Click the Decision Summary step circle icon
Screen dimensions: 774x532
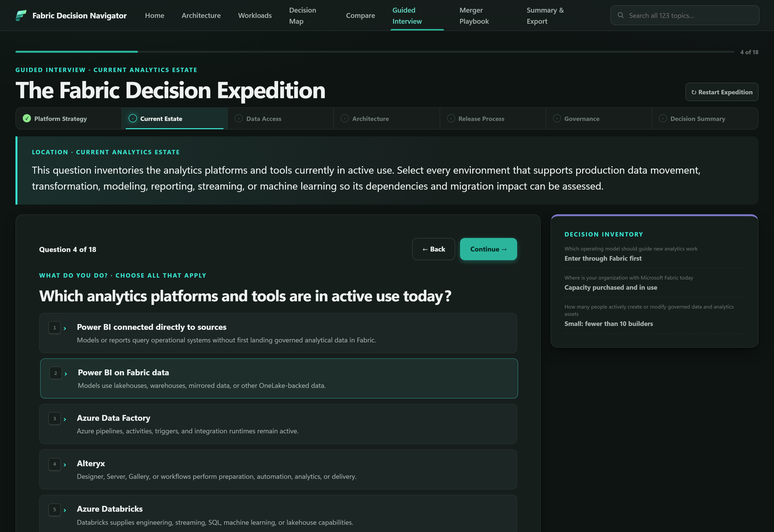[x=663, y=118]
